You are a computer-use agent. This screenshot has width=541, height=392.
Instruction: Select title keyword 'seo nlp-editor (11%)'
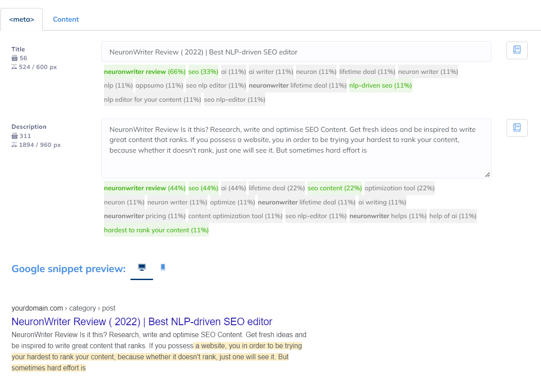tap(234, 100)
